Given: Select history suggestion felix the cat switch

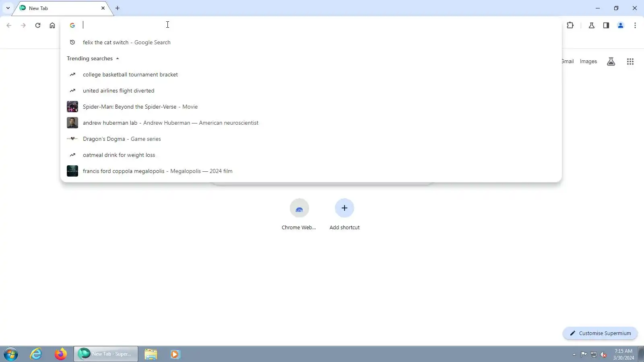Looking at the screenshot, I should point(311,42).
